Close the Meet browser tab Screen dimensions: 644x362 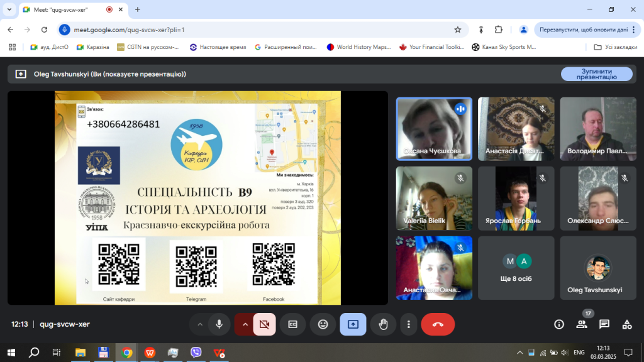(121, 9)
